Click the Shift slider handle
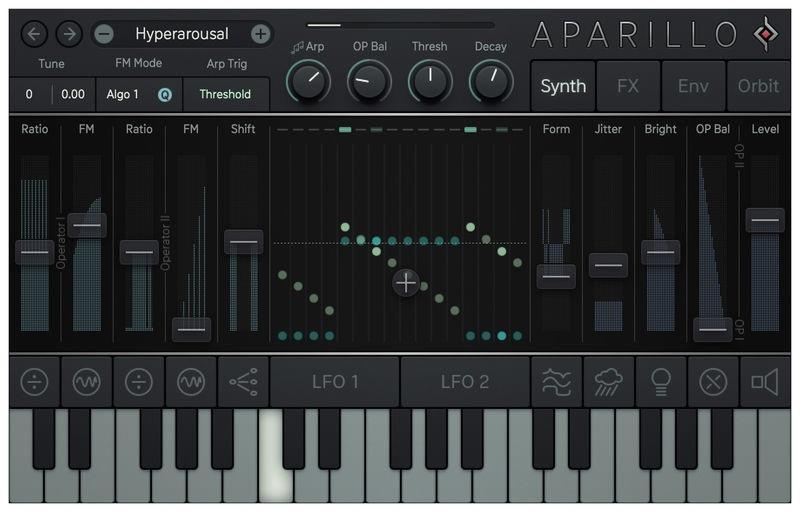 pyautogui.click(x=243, y=242)
